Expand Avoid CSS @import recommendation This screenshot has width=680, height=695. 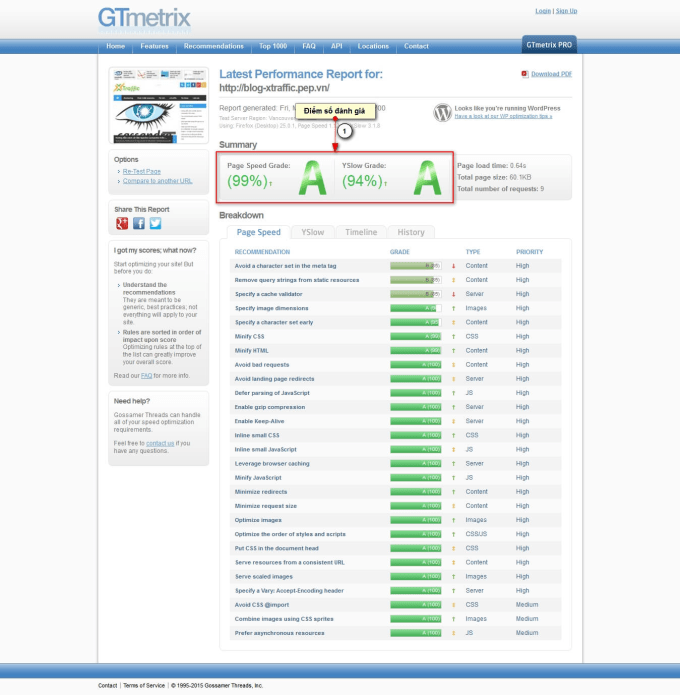click(262, 605)
